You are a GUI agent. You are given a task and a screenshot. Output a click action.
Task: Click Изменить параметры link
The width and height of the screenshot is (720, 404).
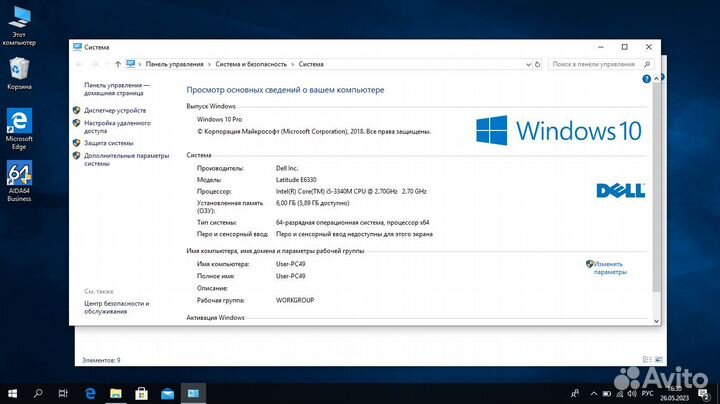coord(610,268)
